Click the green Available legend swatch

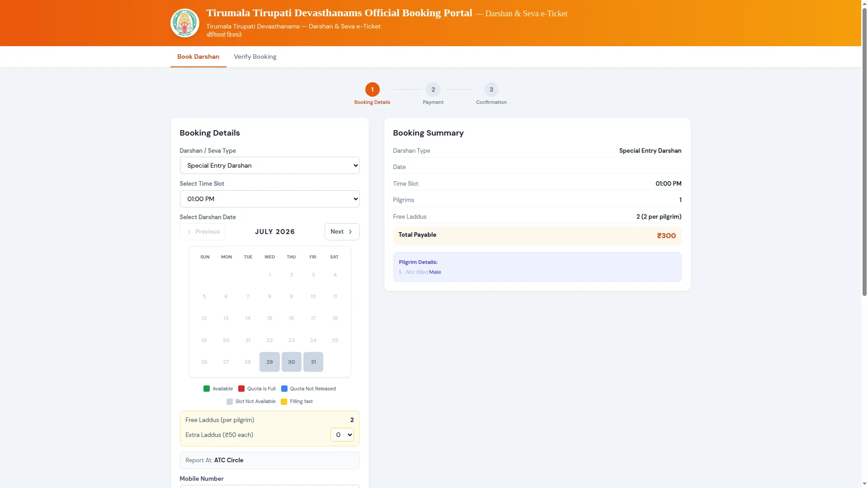point(207,389)
